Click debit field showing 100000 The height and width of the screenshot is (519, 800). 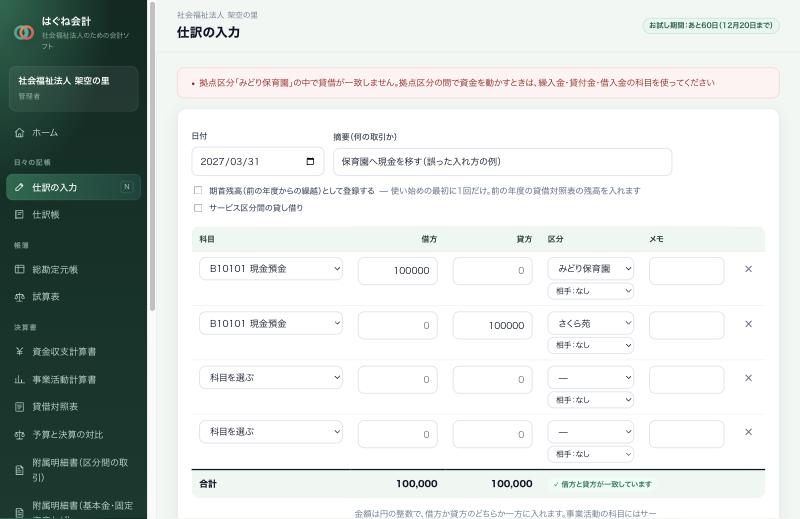click(398, 270)
